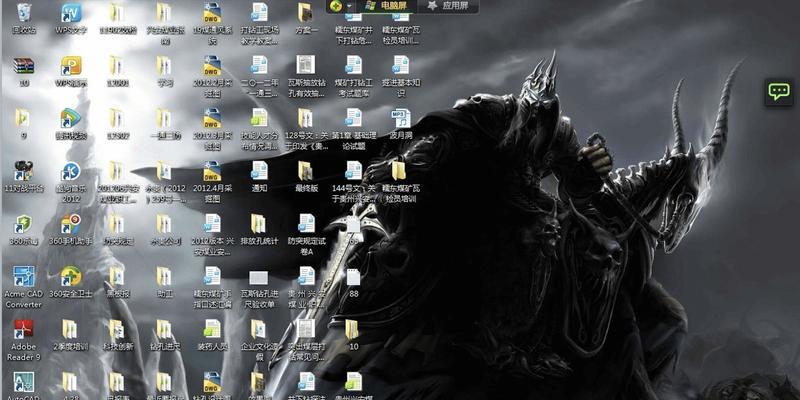Launch the AutoCAD shortcut at the bottom
800x400 pixels.
23,386
